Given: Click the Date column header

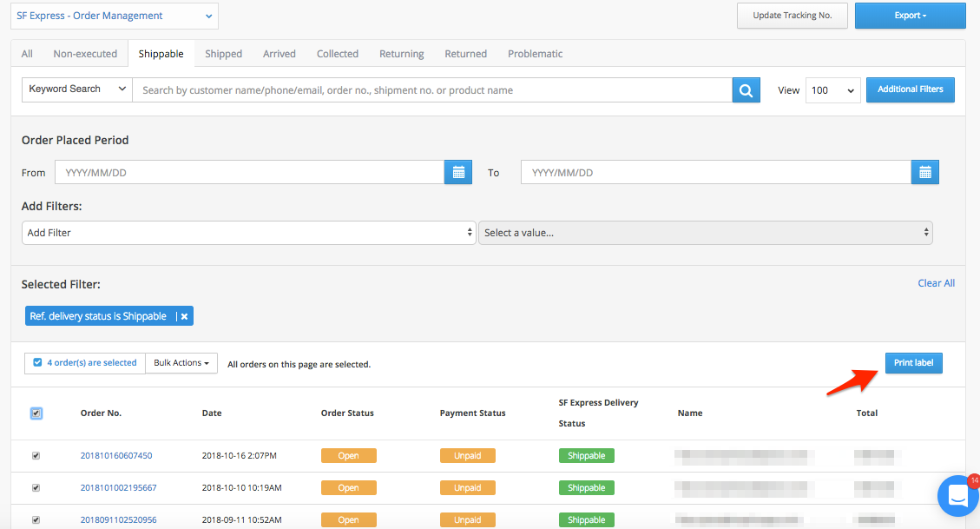Looking at the screenshot, I should 212,413.
